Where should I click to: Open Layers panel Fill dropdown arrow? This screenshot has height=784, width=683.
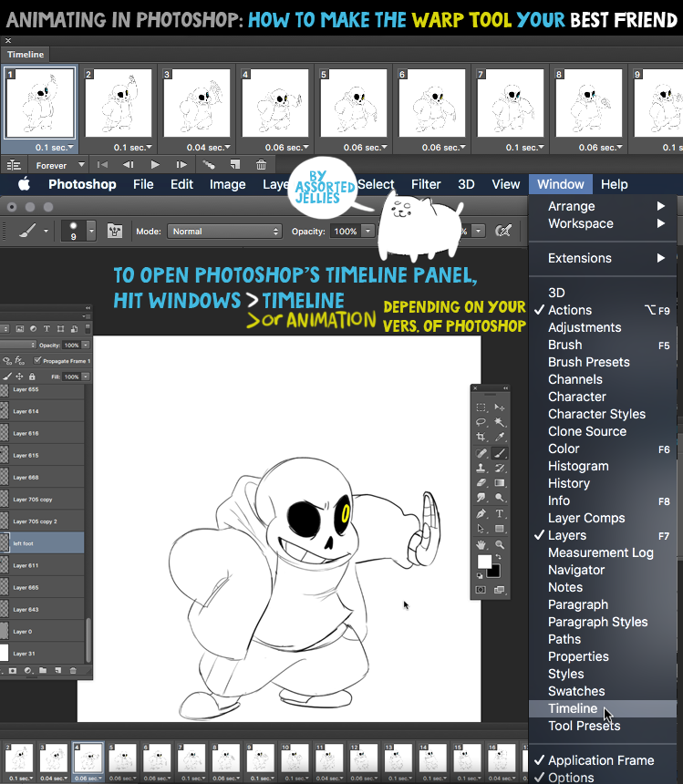click(86, 377)
